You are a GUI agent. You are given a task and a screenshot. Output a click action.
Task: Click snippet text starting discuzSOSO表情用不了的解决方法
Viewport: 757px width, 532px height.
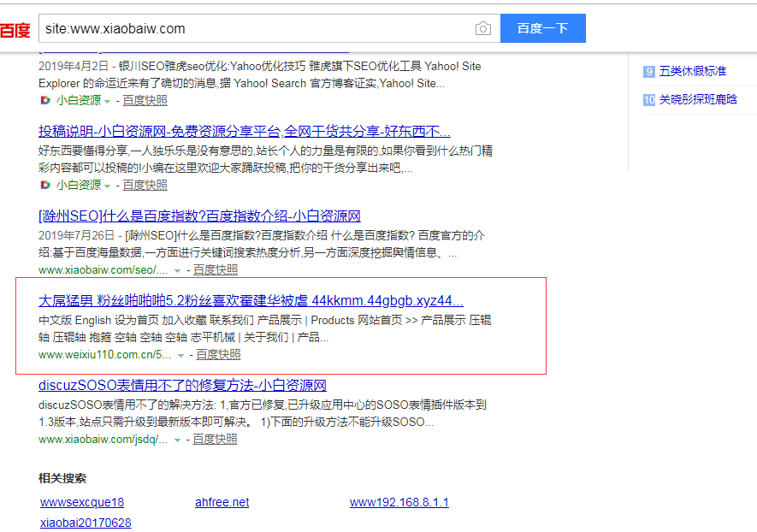(x=262, y=413)
